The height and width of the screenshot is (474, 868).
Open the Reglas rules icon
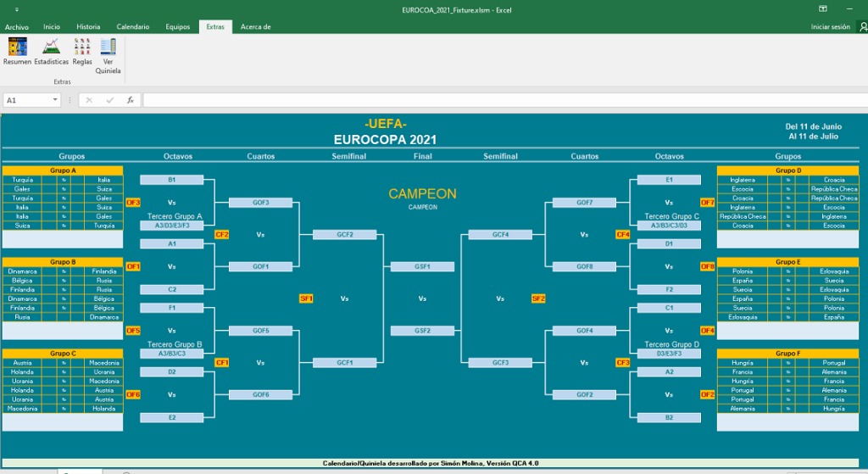coord(82,47)
